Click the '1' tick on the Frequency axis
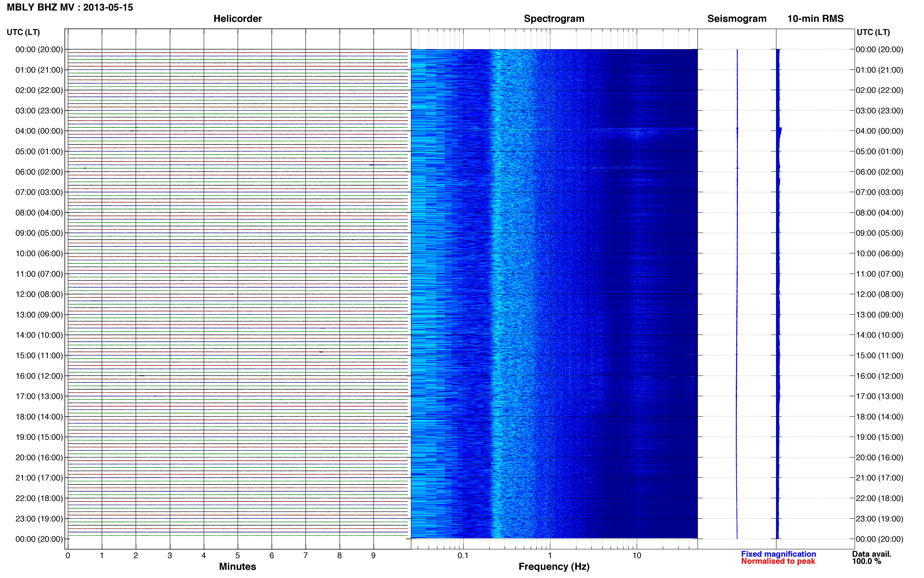Viewport: 924px width, 578px height. click(x=550, y=555)
